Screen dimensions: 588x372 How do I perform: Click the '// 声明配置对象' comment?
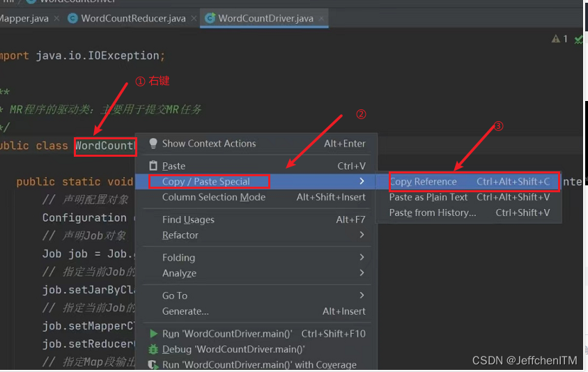86,199
